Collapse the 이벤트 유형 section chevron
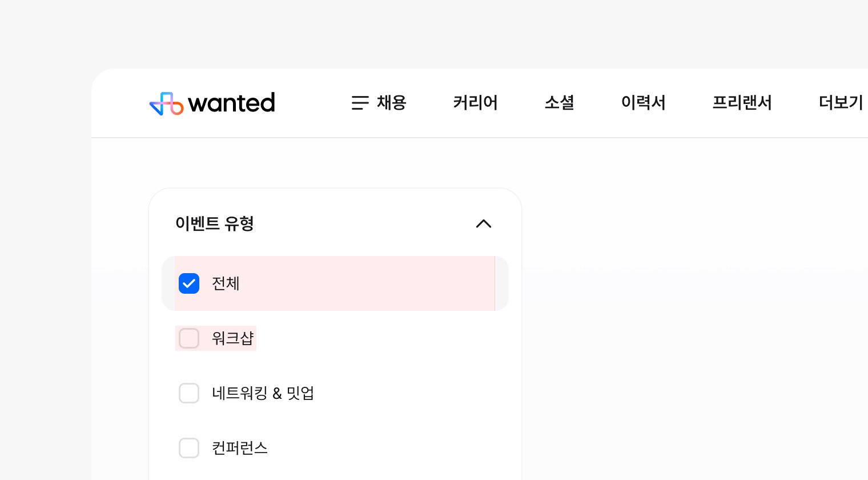 [x=484, y=223]
